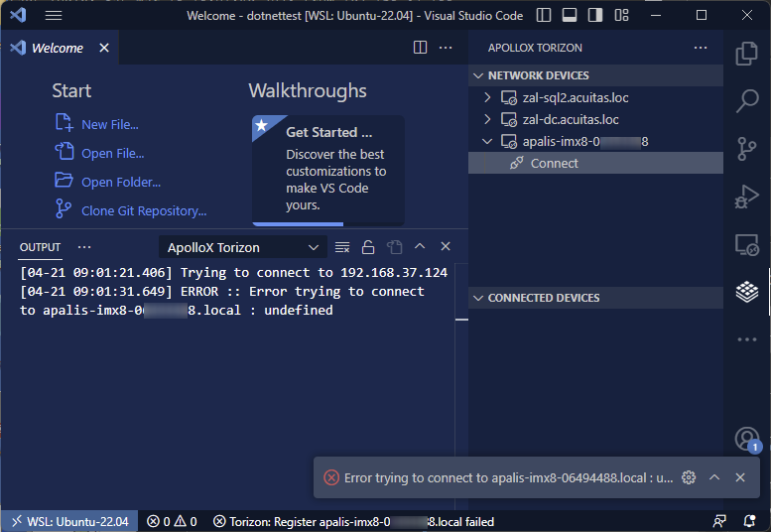
Task: Dismiss the error notification
Action: point(740,477)
